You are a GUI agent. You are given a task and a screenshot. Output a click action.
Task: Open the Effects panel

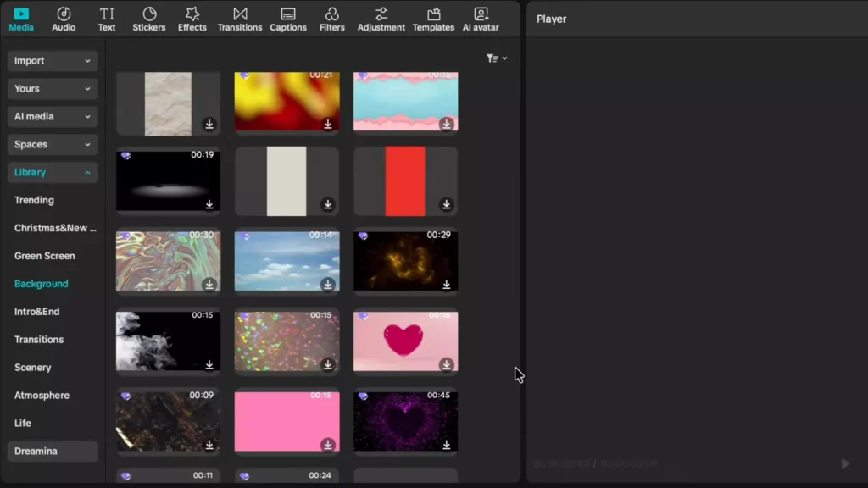point(192,19)
